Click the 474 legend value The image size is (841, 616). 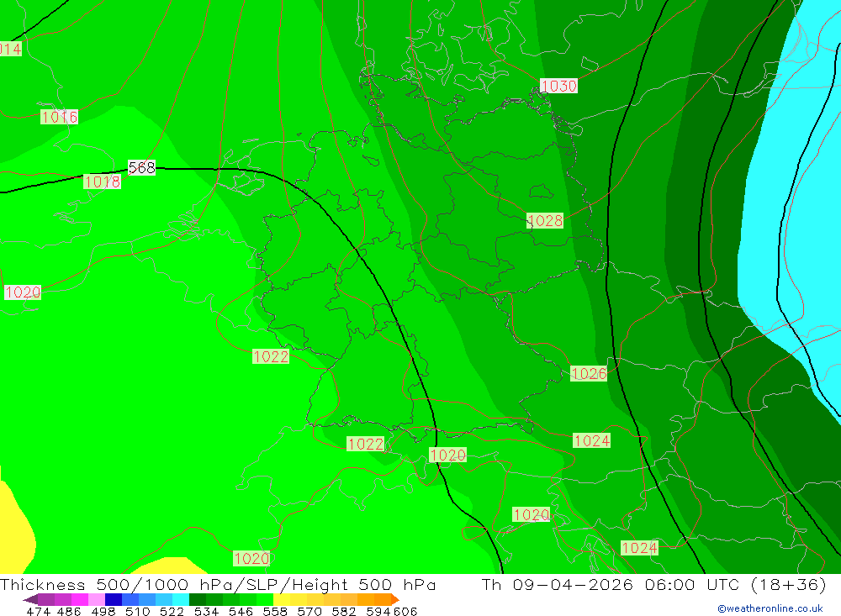pyautogui.click(x=38, y=612)
